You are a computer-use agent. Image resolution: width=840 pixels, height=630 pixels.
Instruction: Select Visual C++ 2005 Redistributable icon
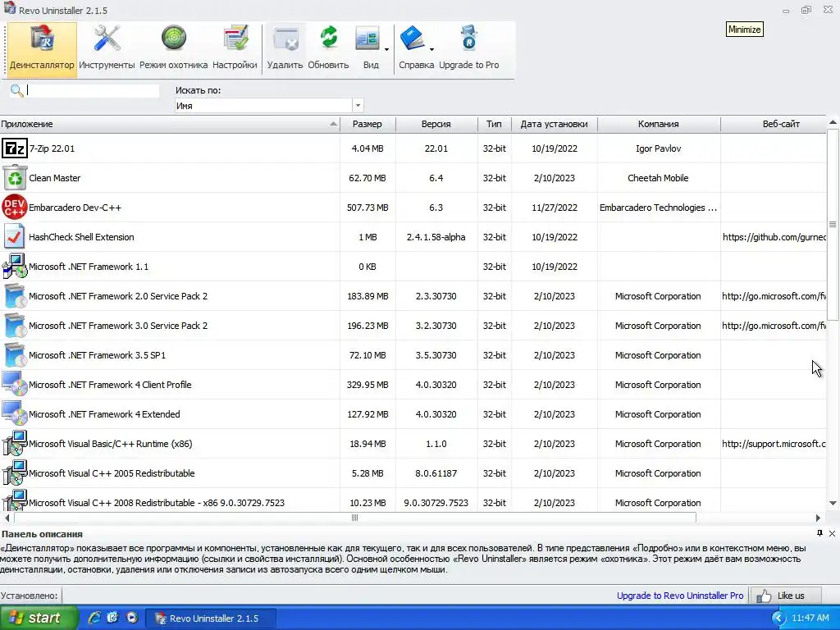pyautogui.click(x=15, y=473)
